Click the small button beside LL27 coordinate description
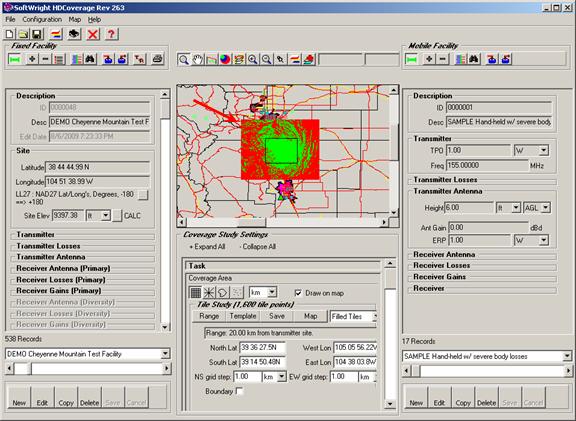 [143, 195]
